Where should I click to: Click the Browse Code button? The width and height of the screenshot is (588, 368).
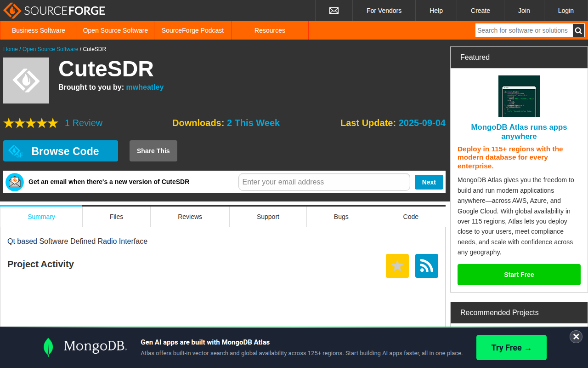61,151
